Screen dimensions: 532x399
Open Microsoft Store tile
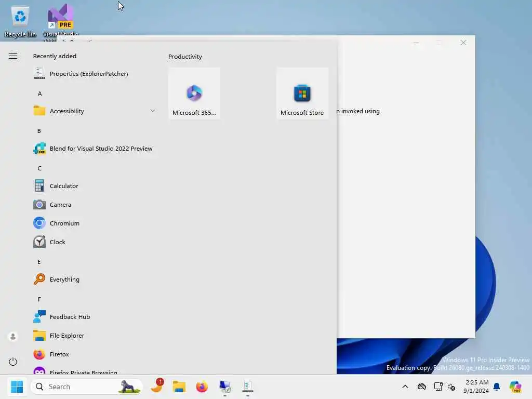[x=302, y=94]
